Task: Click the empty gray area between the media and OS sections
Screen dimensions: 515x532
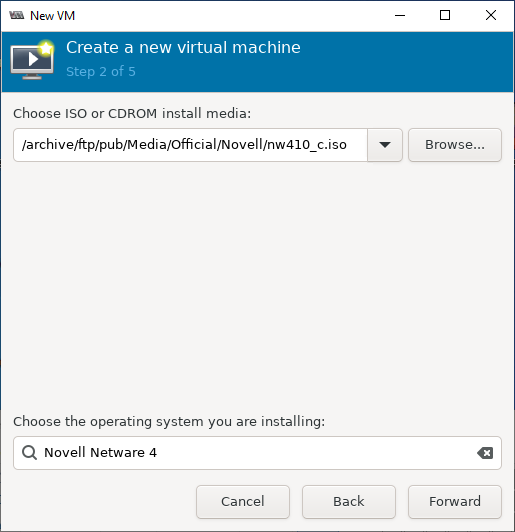Action: click(x=257, y=285)
